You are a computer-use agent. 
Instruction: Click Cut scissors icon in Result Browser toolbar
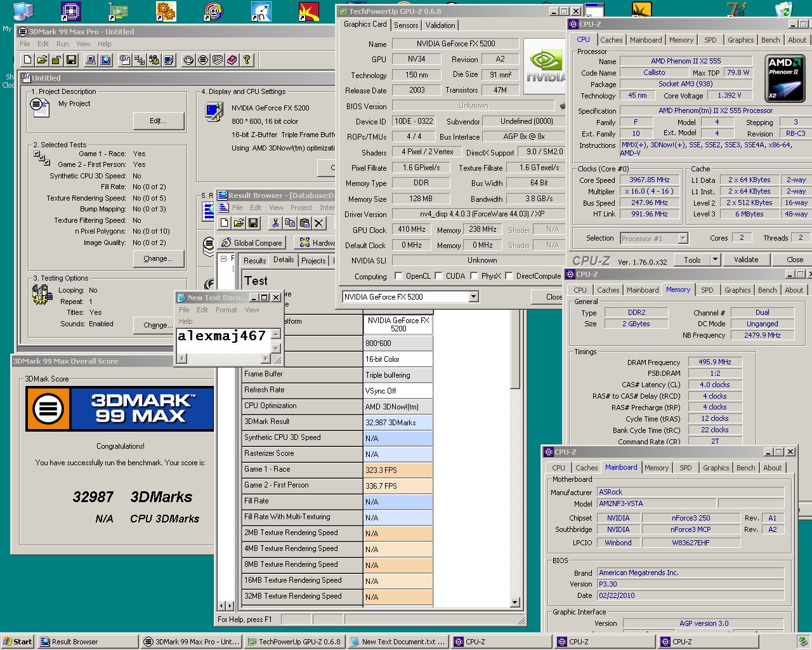(275, 223)
